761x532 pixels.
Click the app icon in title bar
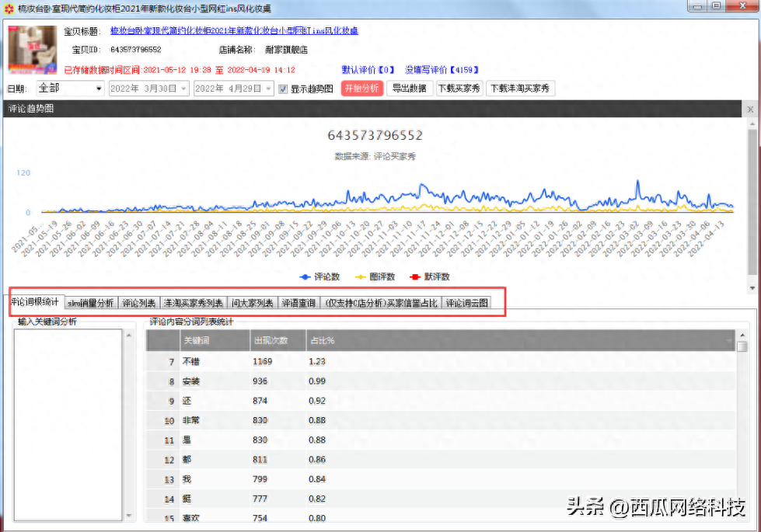coord(9,8)
